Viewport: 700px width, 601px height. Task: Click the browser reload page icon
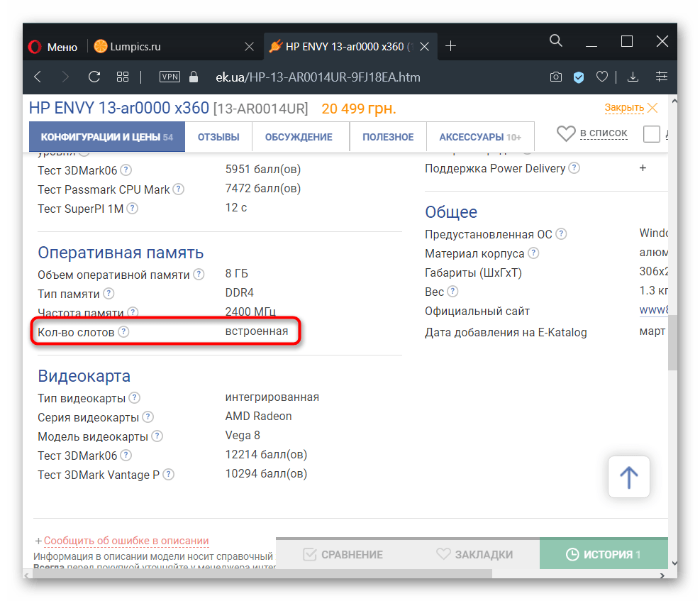point(94,77)
